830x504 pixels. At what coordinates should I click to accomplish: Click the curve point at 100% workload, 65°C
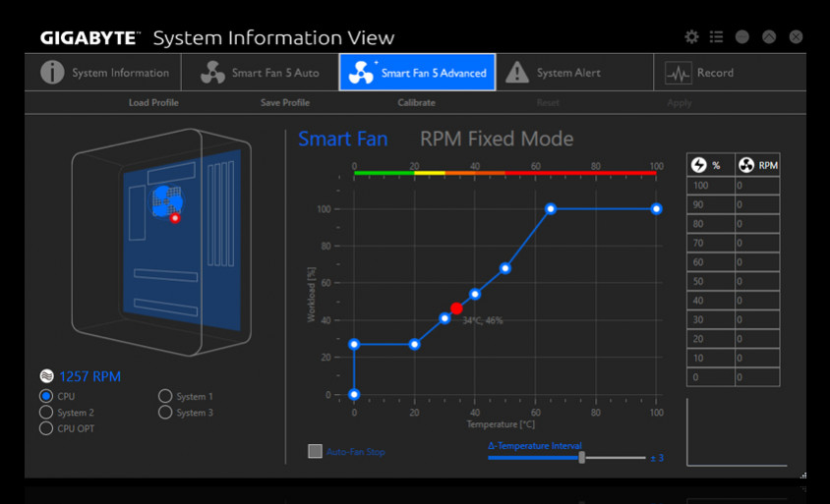pos(551,209)
